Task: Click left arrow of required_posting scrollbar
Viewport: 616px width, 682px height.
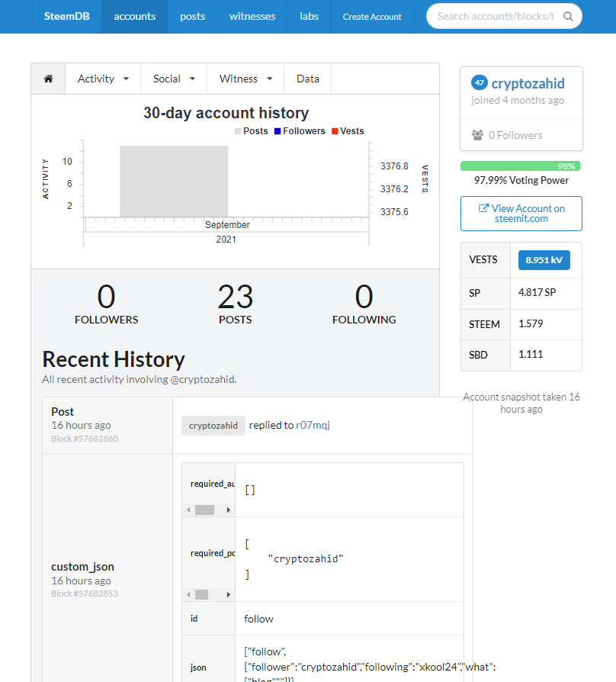Action: [x=188, y=594]
